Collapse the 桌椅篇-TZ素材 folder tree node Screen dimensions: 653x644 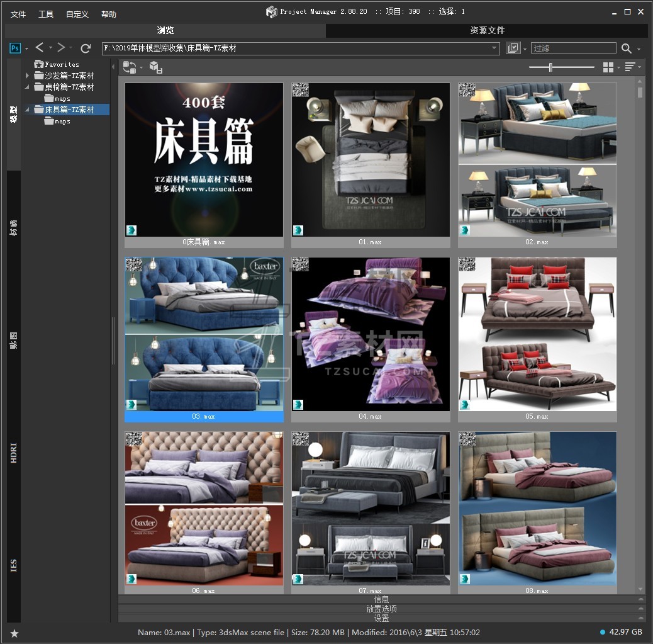(x=27, y=87)
